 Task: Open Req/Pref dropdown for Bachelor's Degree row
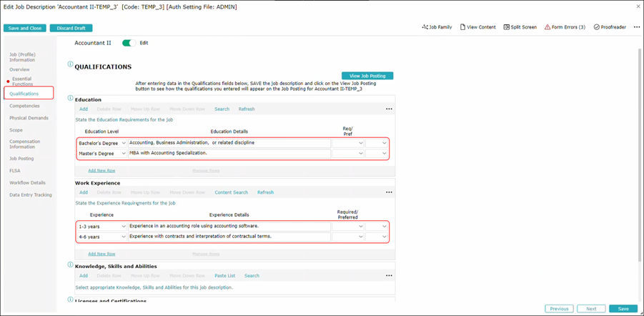point(348,143)
